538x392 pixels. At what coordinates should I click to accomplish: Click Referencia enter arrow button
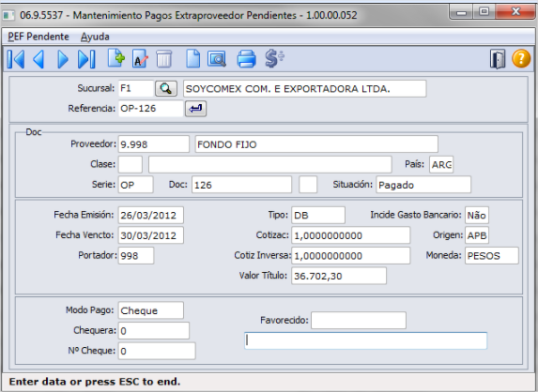(195, 109)
